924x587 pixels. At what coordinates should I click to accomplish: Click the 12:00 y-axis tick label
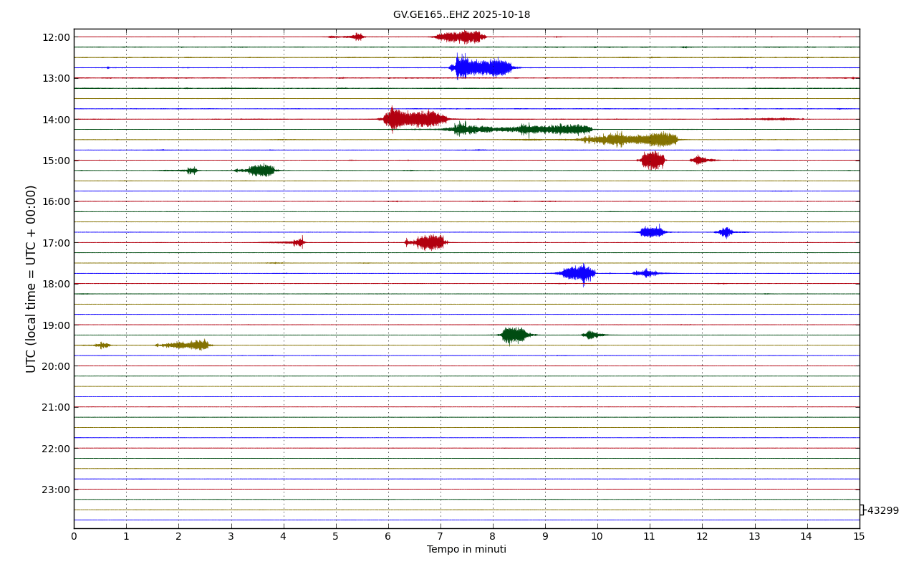[x=56, y=37]
